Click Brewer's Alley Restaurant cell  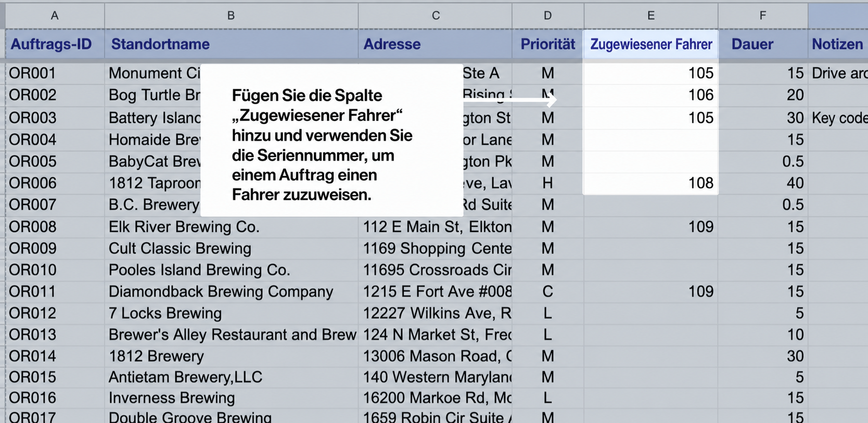point(231,335)
